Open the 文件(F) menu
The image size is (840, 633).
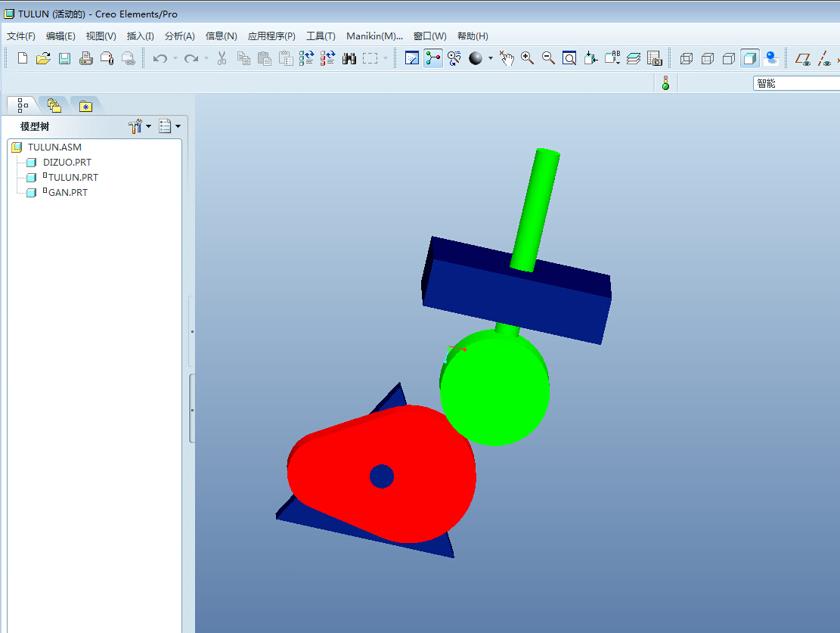tap(21, 36)
